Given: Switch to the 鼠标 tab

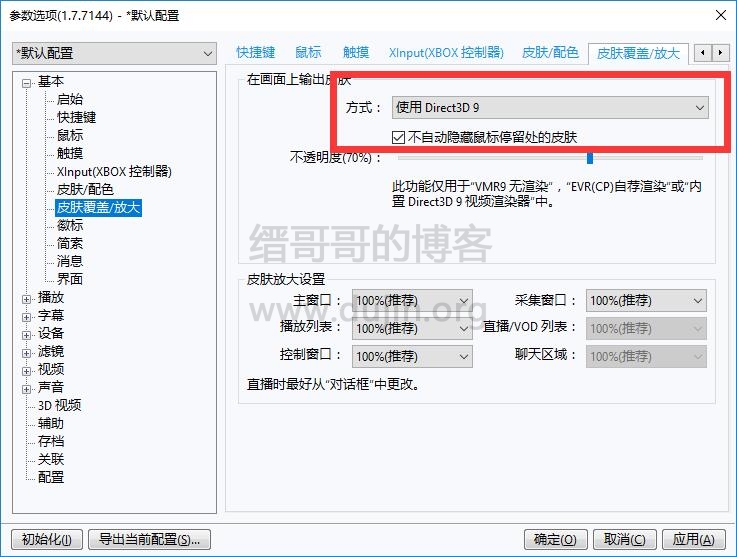Looking at the screenshot, I should (308, 52).
